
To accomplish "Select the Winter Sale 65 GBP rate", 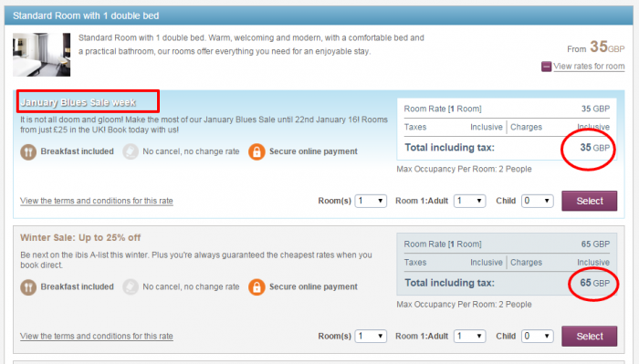I will [x=590, y=336].
